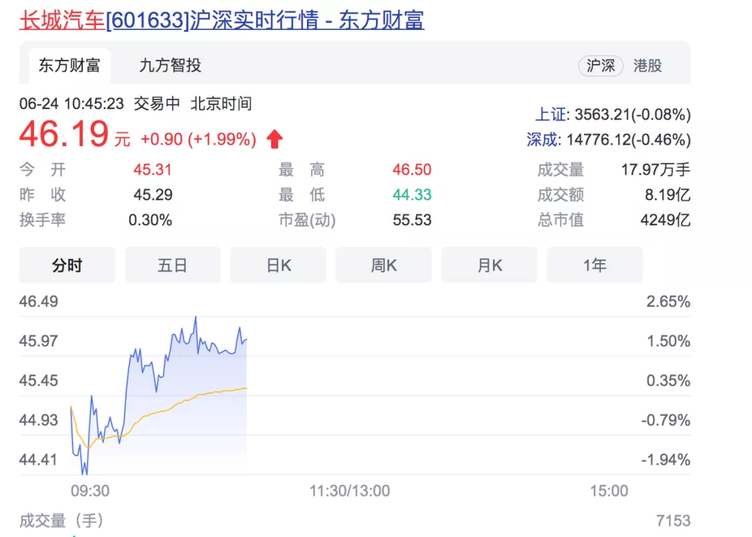Open the 五日 chart tab
752x537 pixels.
173,265
